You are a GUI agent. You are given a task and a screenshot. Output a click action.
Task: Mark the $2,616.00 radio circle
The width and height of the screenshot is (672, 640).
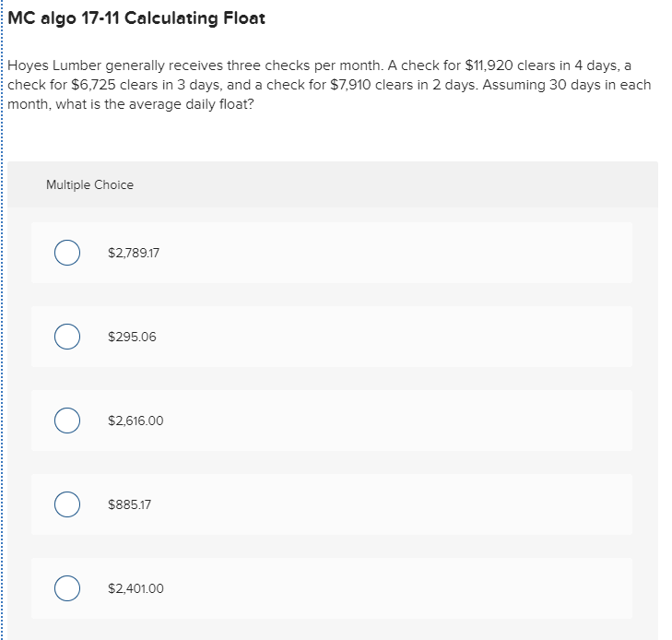coord(67,421)
